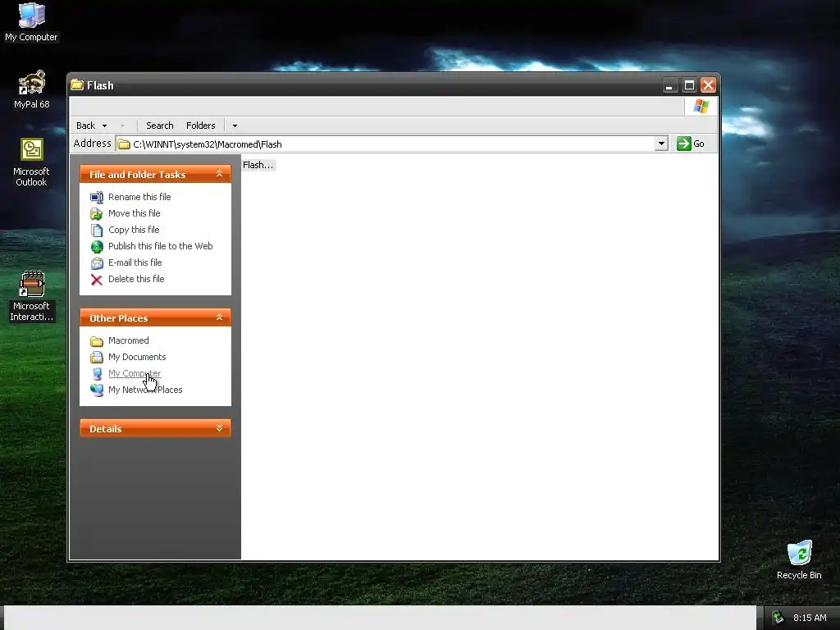Open the Back history dropdown arrow
This screenshot has width=840, height=630.
pyautogui.click(x=104, y=126)
